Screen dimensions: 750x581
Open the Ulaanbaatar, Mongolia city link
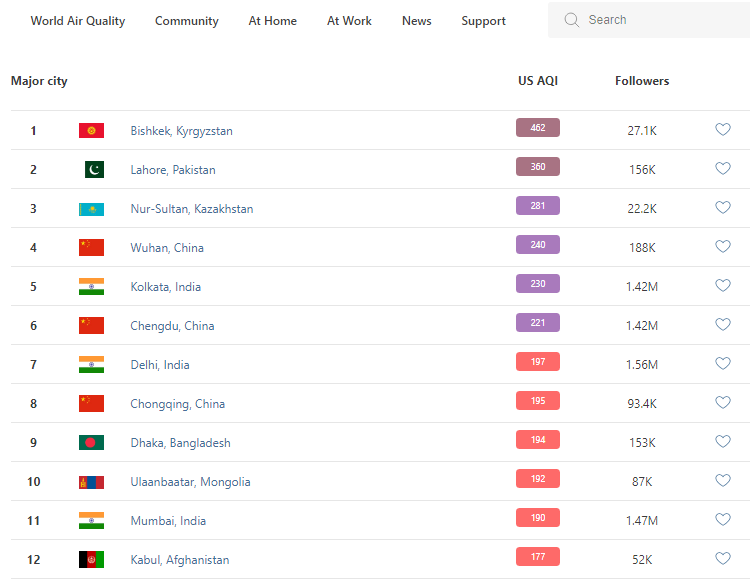pos(190,482)
